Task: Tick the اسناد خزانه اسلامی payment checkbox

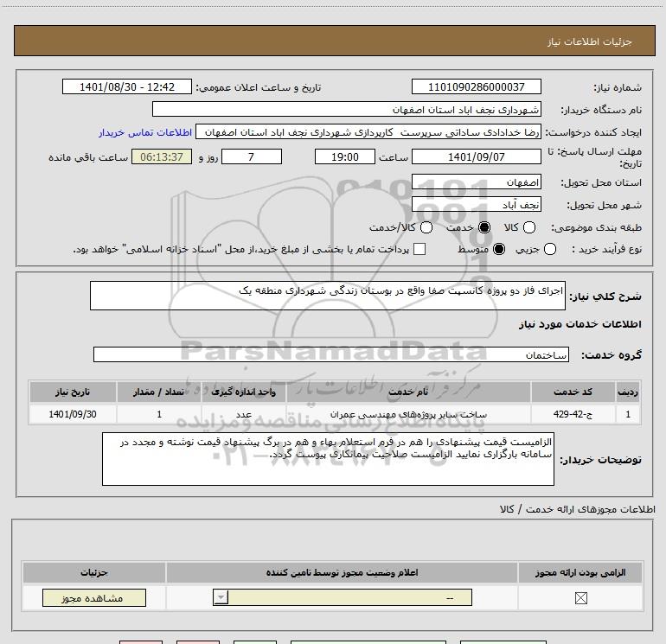Action: pos(419,249)
